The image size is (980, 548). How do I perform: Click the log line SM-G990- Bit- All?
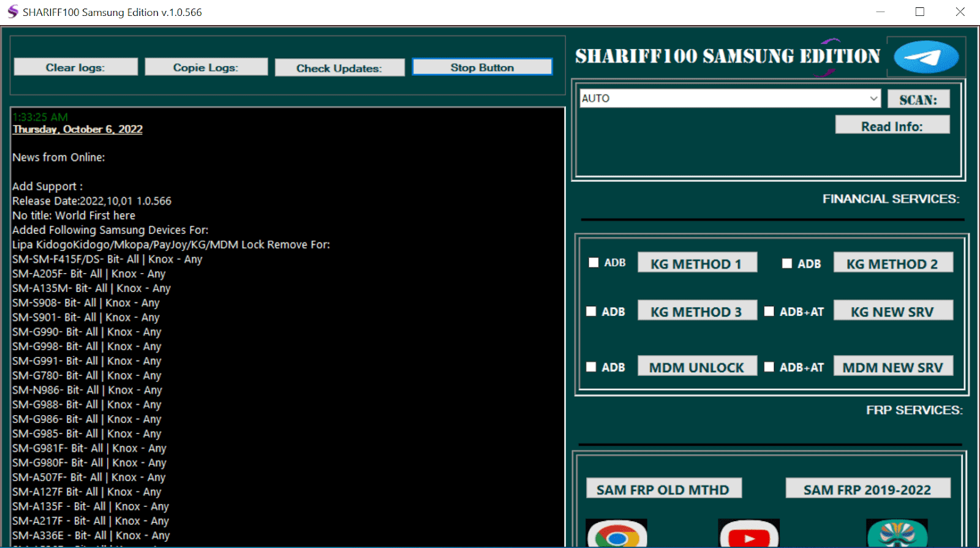pyautogui.click(x=87, y=332)
